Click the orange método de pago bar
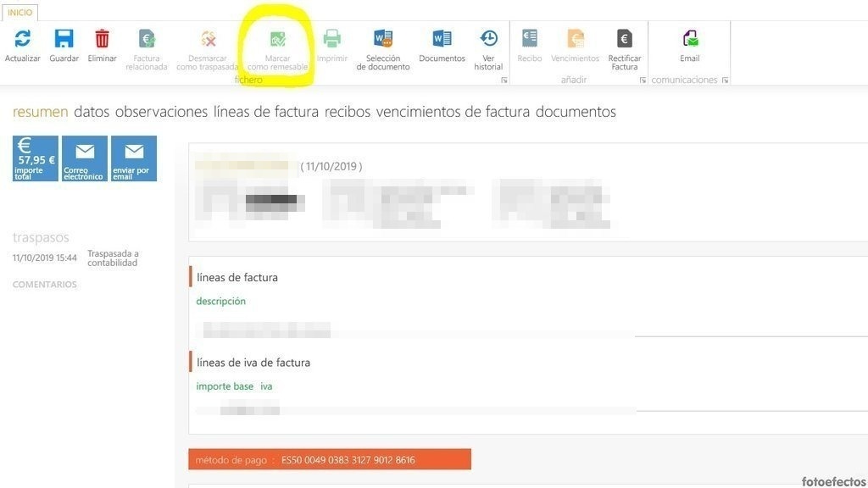The width and height of the screenshot is (868, 488). click(329, 459)
